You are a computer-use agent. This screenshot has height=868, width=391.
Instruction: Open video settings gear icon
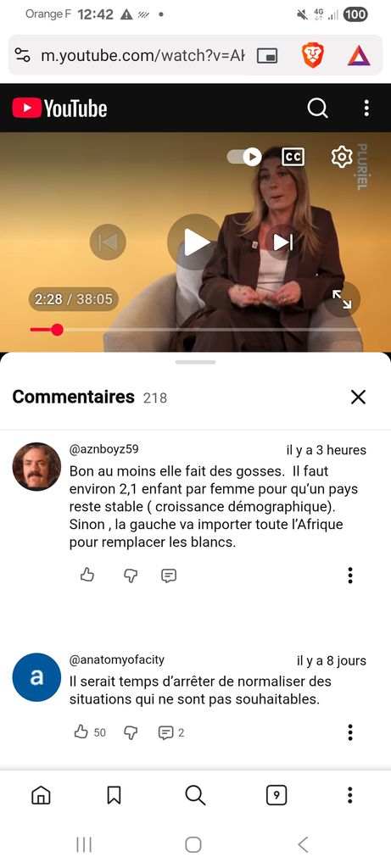(x=342, y=157)
